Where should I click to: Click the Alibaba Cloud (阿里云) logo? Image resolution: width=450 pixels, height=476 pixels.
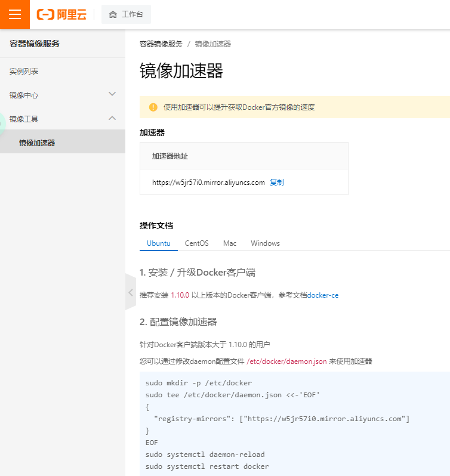(61, 14)
